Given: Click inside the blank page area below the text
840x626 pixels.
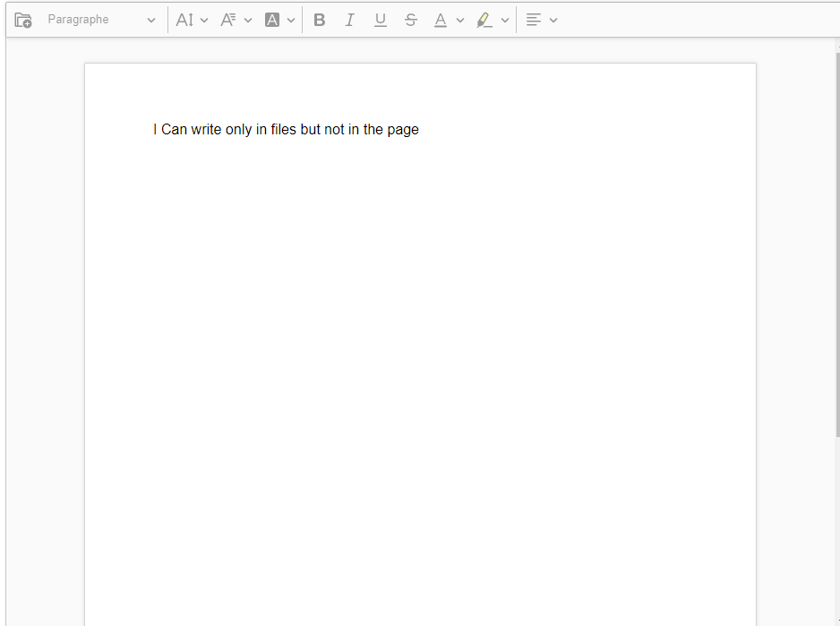Looking at the screenshot, I should (420, 375).
